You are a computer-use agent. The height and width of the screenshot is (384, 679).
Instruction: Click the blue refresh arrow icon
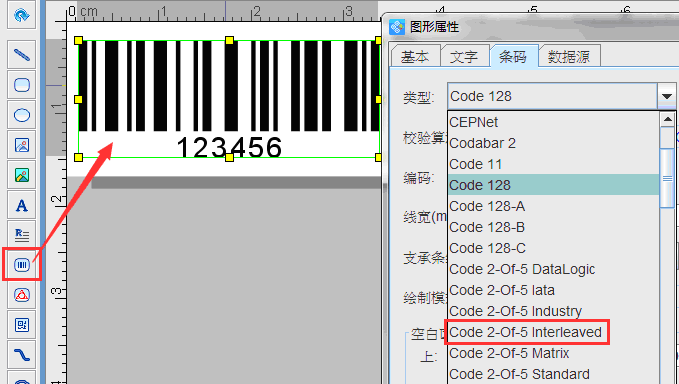click(x=21, y=16)
